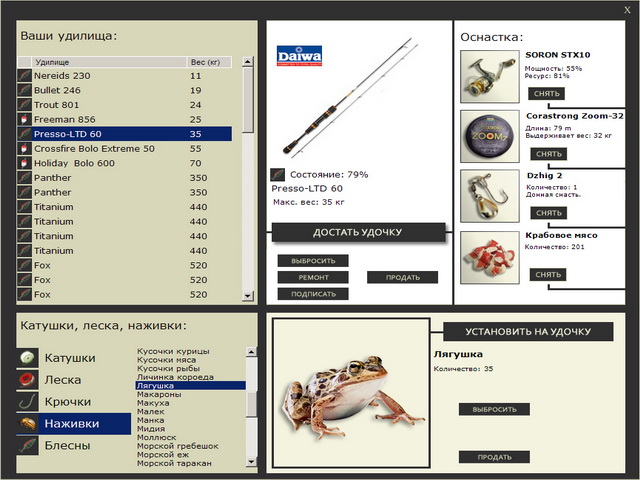
Task: Click the reel icon beside Катушки
Action: 27,358
